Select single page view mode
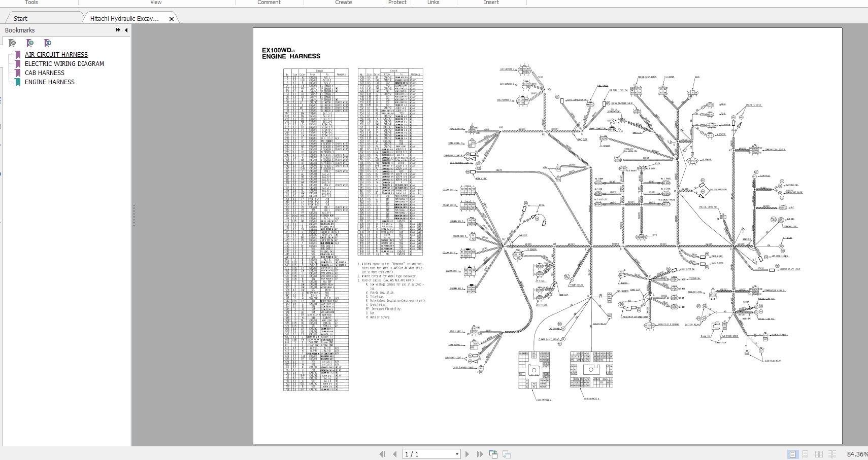This screenshot has height=460, width=868. [792, 454]
